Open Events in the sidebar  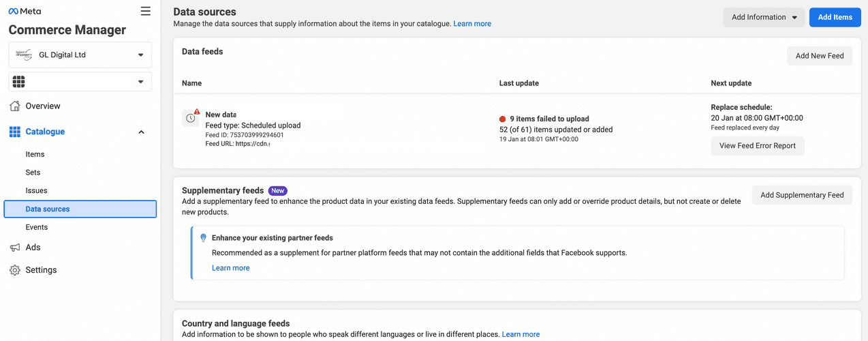(x=37, y=227)
